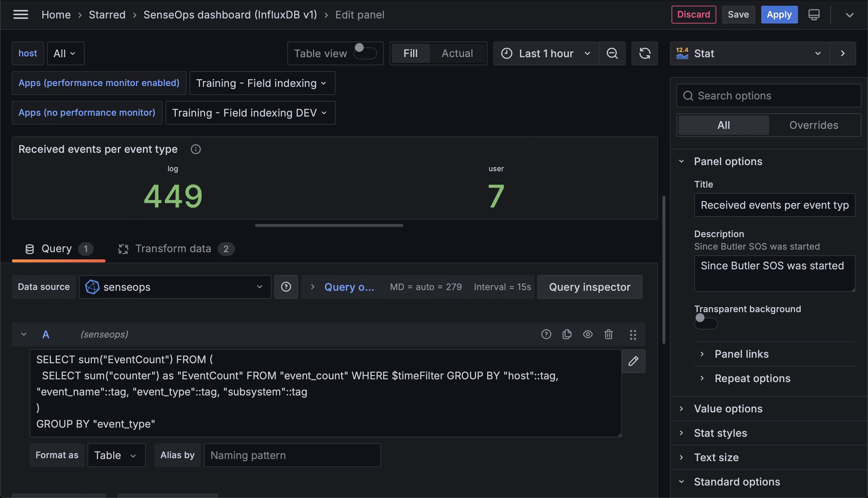
Task: Open the Last 1 hour time picker
Action: coord(546,53)
